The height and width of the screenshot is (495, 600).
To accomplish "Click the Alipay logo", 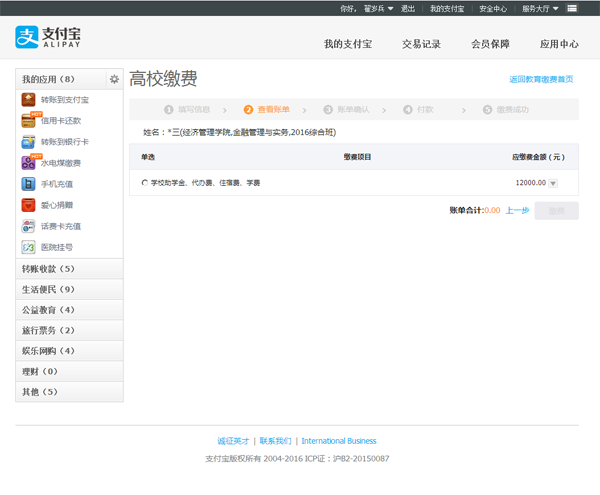I will pos(48,37).
